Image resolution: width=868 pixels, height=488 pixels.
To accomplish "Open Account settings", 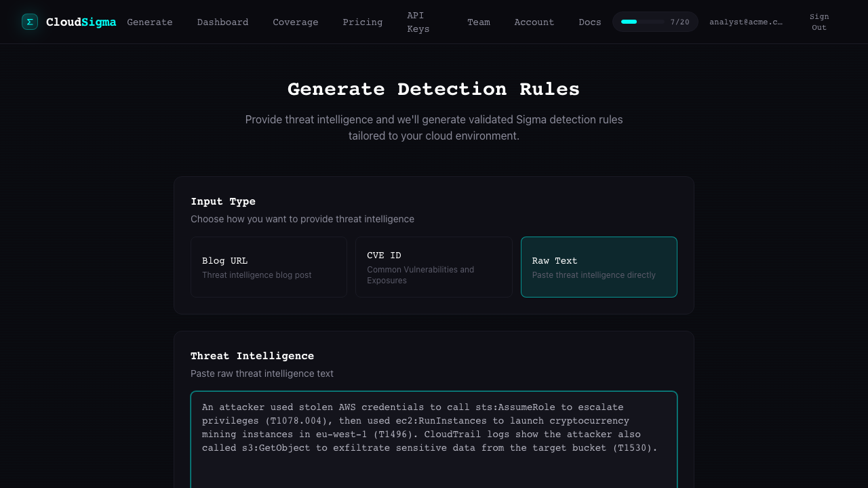I will 534,22.
